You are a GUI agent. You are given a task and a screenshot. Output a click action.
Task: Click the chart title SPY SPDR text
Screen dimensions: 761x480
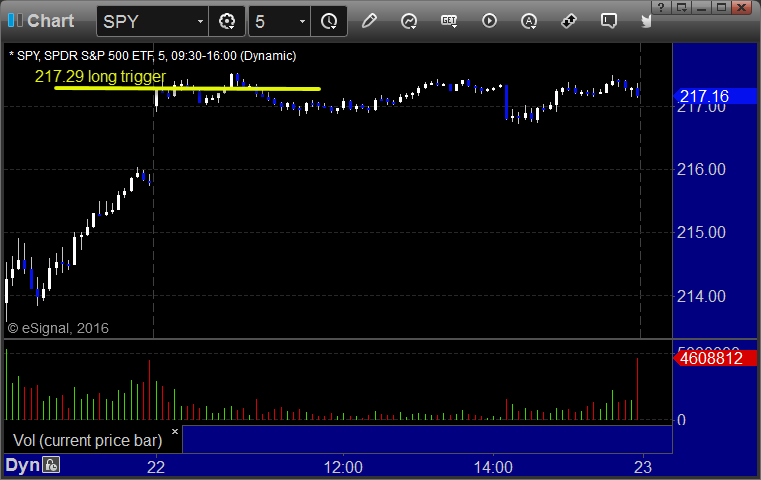coord(152,55)
